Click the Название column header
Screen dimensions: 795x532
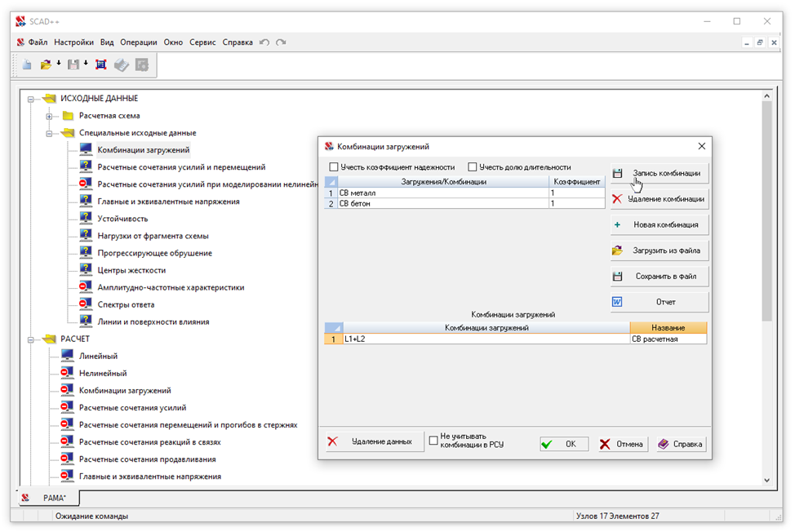tap(668, 328)
